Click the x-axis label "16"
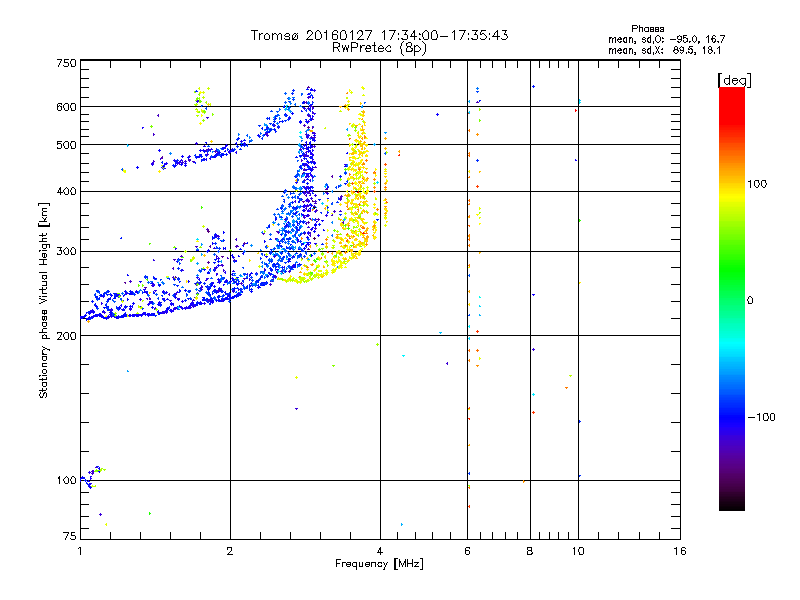 coord(680,551)
